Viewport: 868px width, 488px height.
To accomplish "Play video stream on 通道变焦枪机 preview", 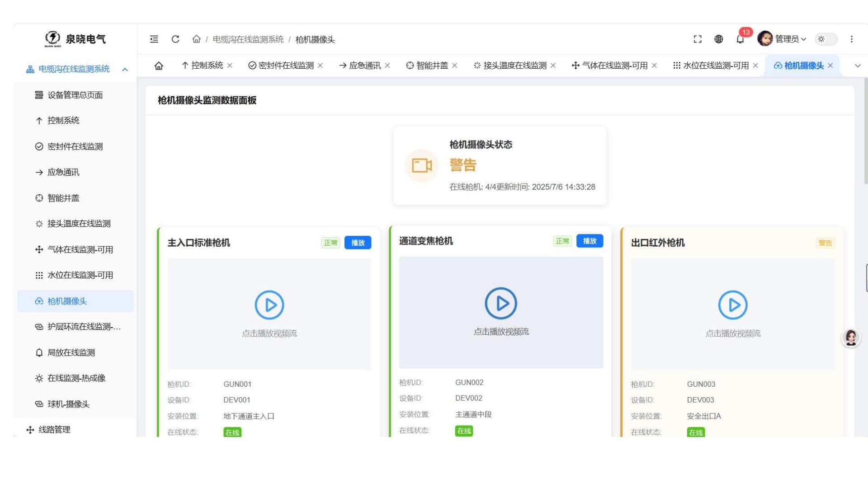I will point(501,303).
